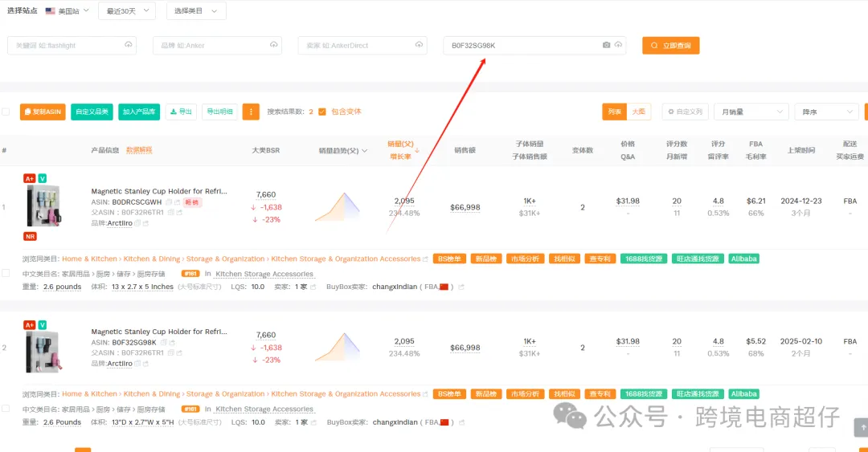Click the sales trend chart of first product

point(338,207)
